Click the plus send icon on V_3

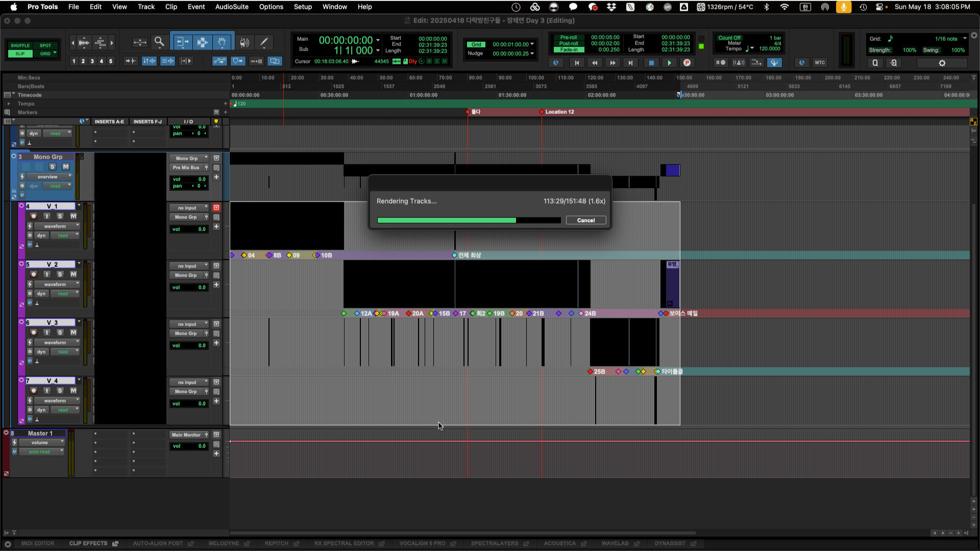[216, 343]
